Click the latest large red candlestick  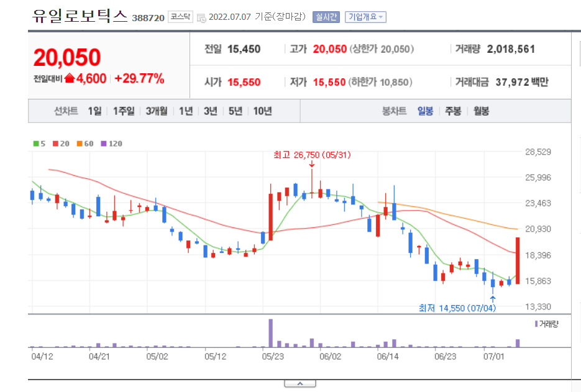[518, 261]
